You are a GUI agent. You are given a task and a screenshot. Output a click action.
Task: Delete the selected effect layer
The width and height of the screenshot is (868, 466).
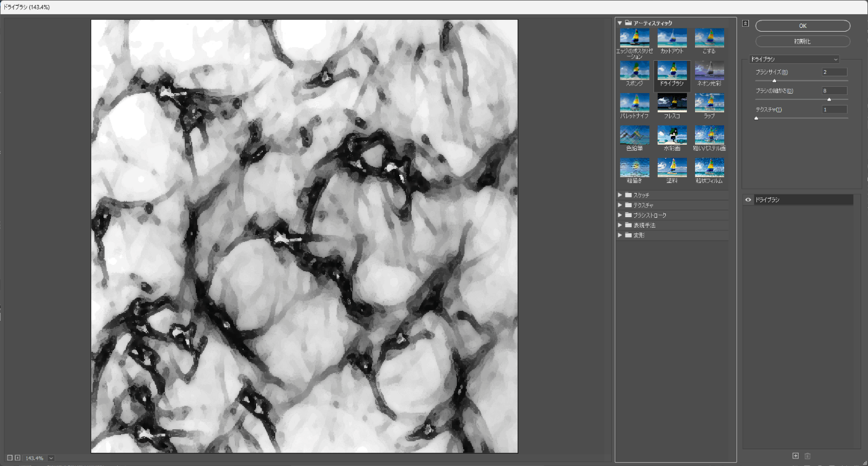tap(807, 456)
